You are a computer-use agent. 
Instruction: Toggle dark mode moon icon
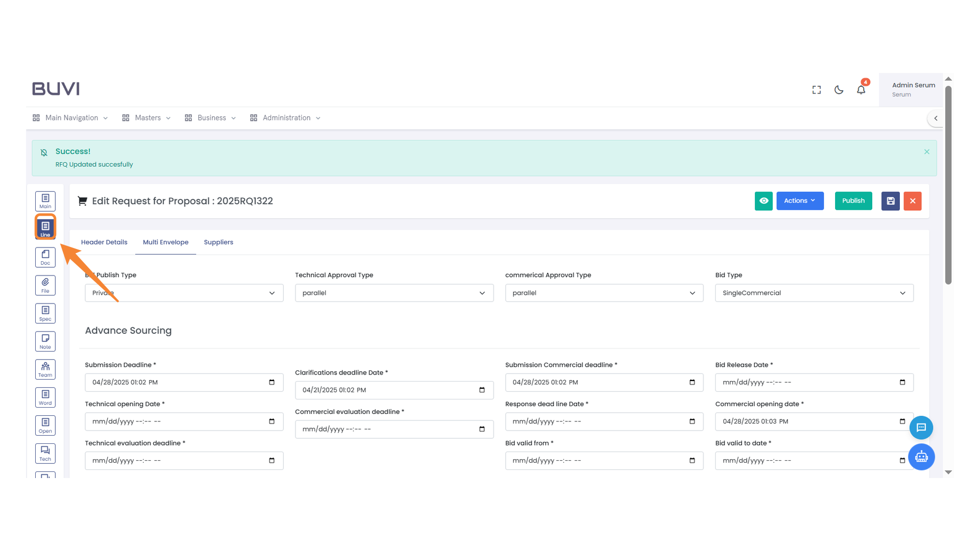pos(839,90)
